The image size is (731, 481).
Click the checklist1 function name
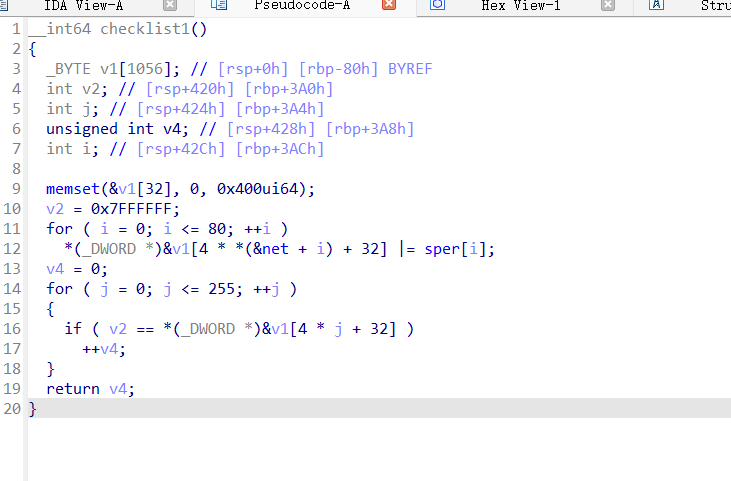point(145,29)
